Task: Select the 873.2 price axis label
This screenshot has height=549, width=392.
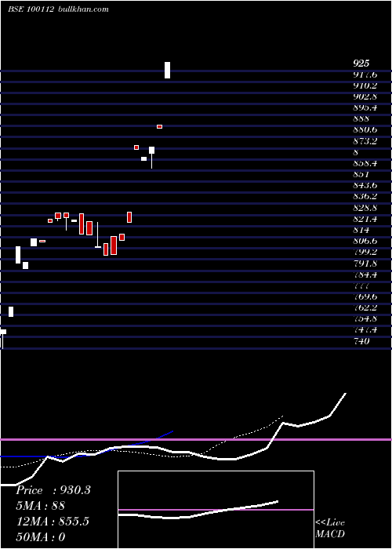Action: [365, 141]
